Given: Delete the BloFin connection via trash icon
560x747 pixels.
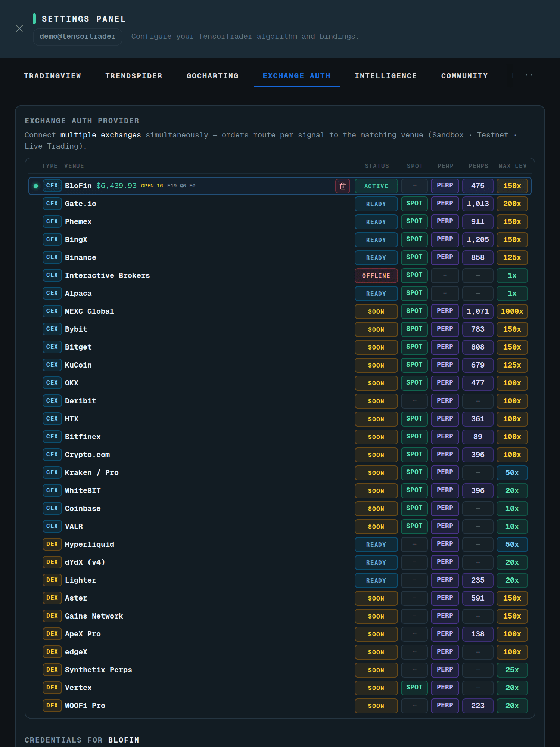Looking at the screenshot, I should [x=342, y=186].
